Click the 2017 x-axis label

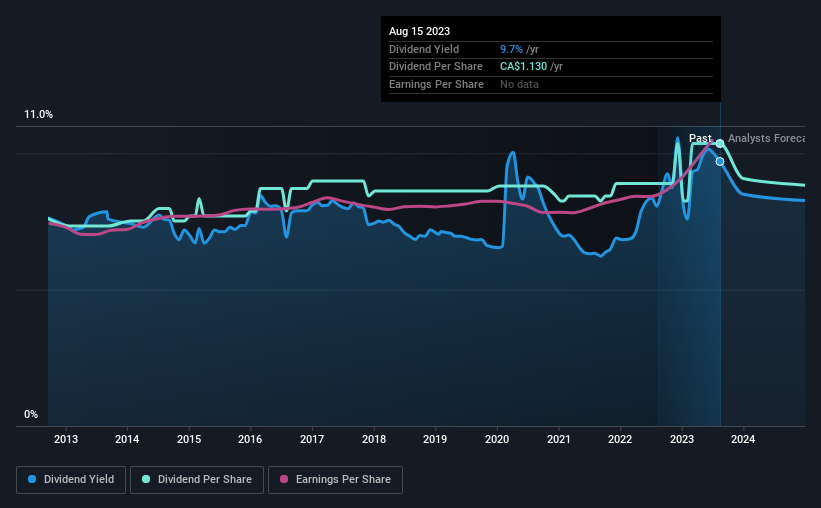coord(312,439)
